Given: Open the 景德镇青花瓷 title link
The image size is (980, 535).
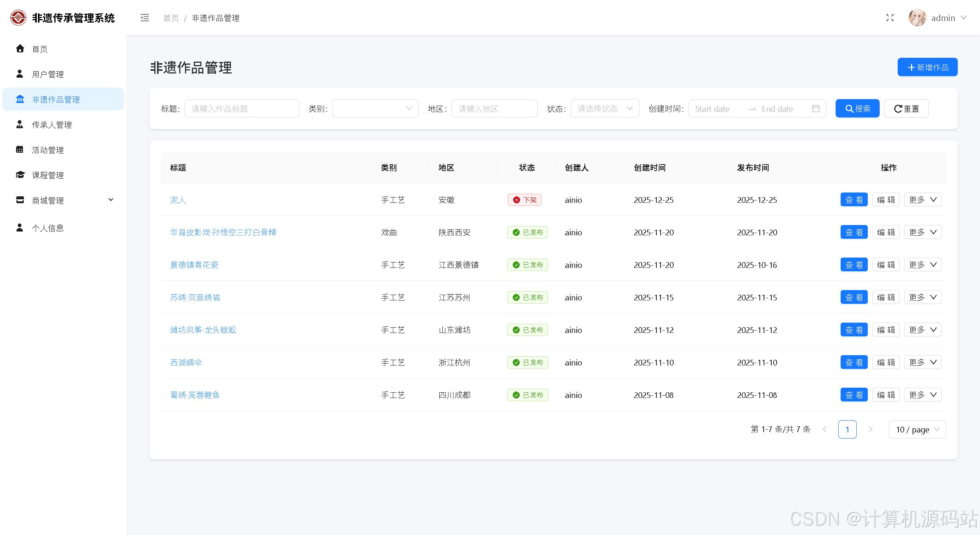Looking at the screenshot, I should pos(194,265).
